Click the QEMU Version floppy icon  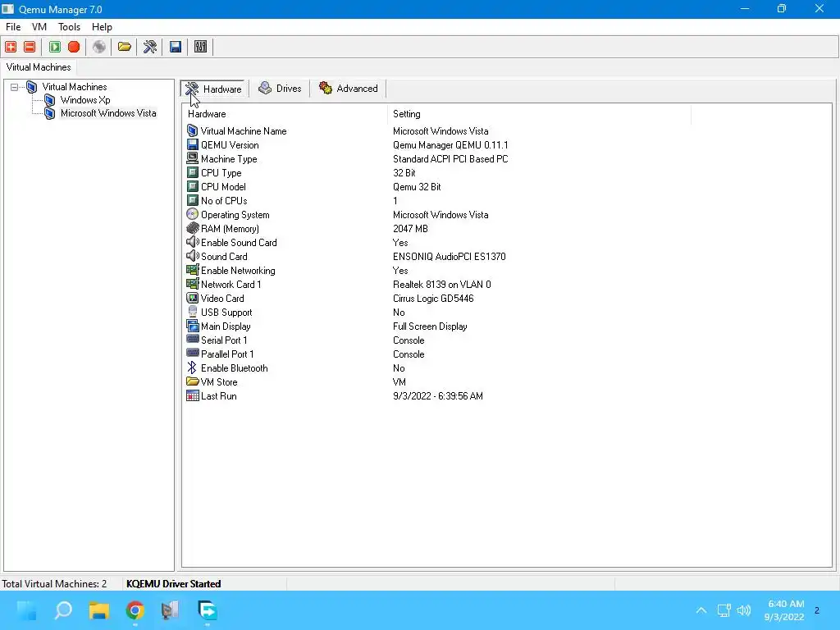click(x=192, y=144)
